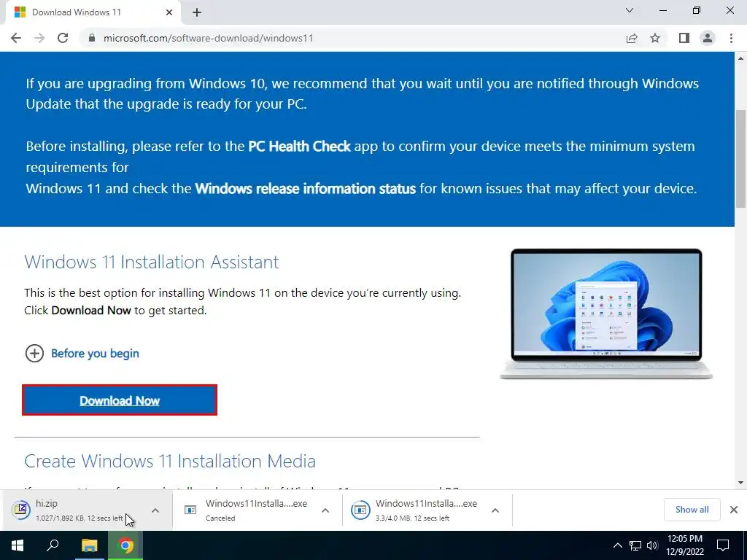The image size is (747, 560).
Task: Go back using the browser back arrow
Action: click(16, 38)
